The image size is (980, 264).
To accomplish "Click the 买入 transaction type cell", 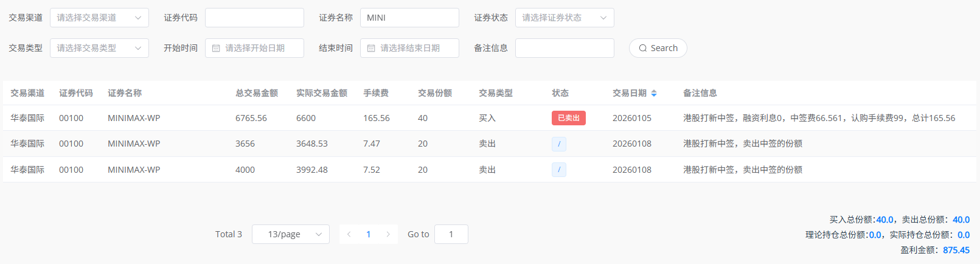I will [487, 118].
